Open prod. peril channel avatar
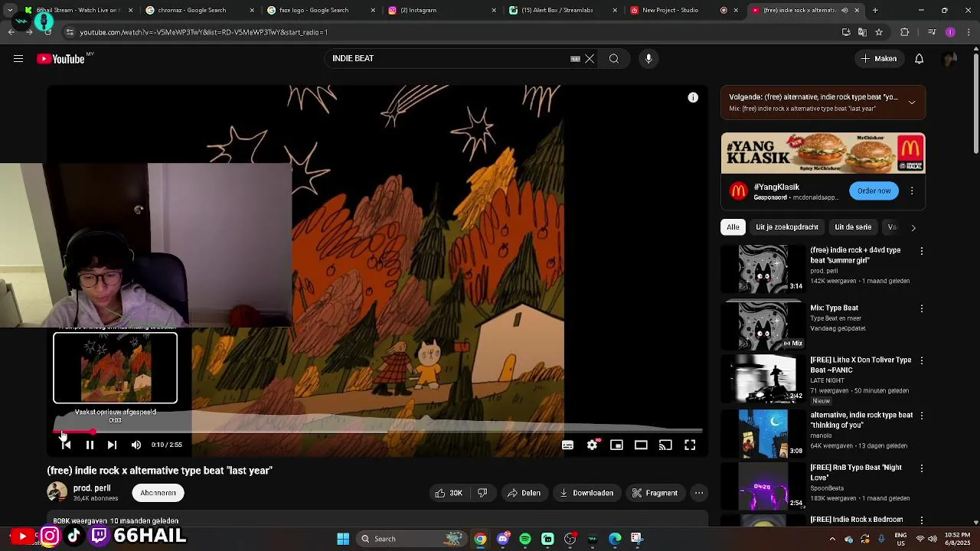The image size is (980, 551). 57,492
